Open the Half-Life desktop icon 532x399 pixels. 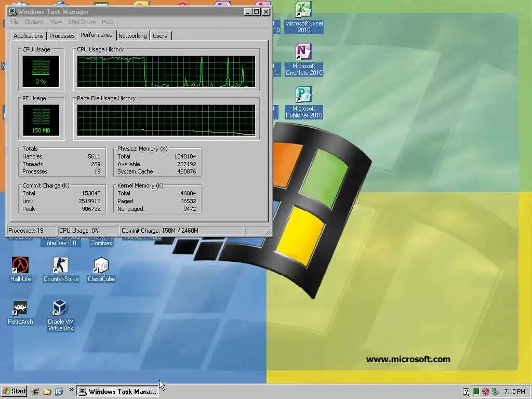point(20,270)
